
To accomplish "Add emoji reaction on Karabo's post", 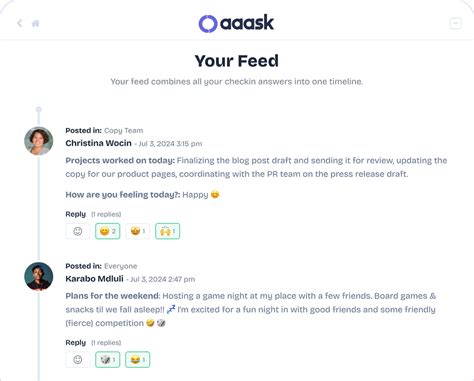I will (x=78, y=360).
